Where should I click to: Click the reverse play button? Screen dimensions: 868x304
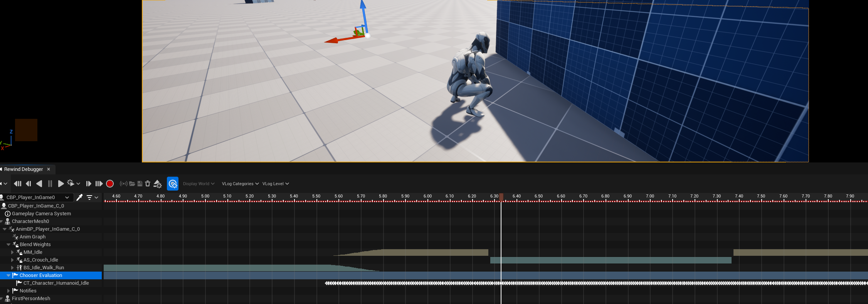[39, 184]
